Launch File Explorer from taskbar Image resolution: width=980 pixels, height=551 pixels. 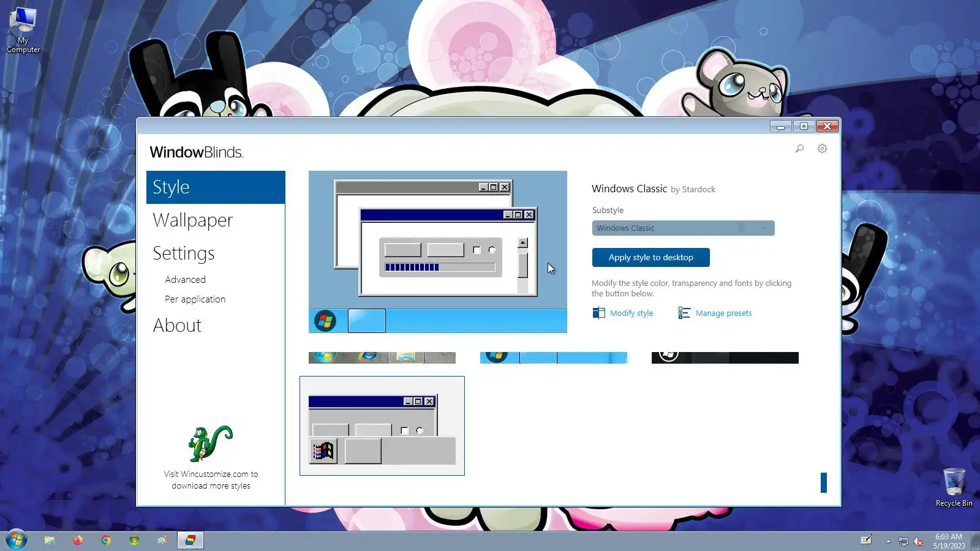pos(50,540)
